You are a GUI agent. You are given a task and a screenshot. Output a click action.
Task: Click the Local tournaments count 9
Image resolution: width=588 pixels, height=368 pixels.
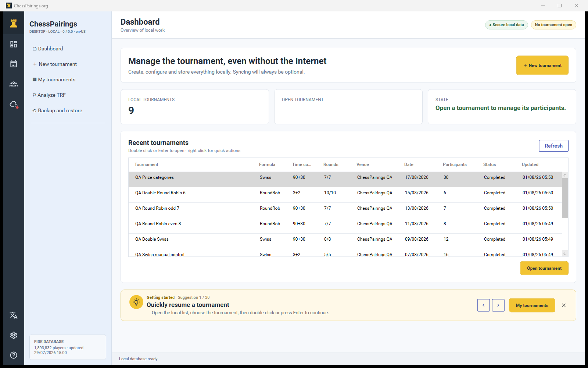pyautogui.click(x=131, y=110)
